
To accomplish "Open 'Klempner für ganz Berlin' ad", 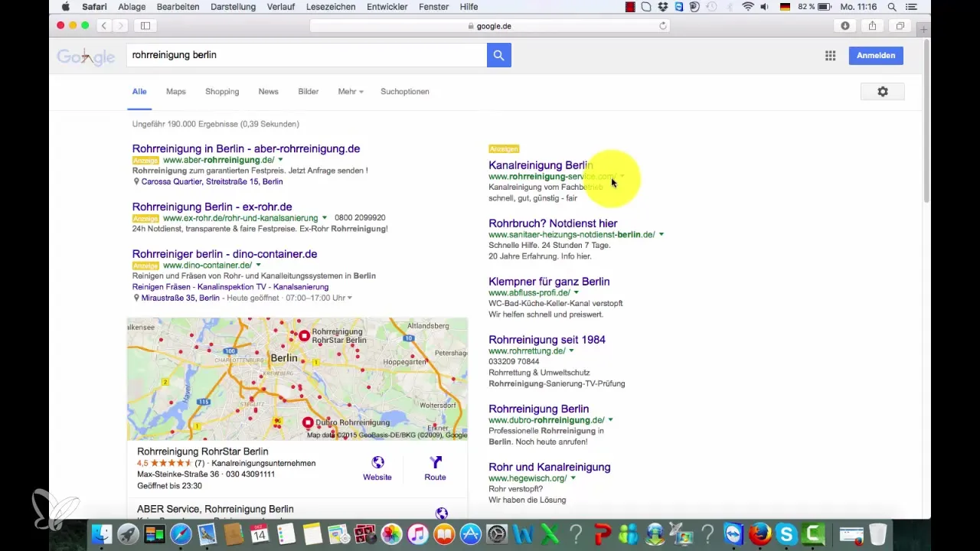I will click(549, 282).
